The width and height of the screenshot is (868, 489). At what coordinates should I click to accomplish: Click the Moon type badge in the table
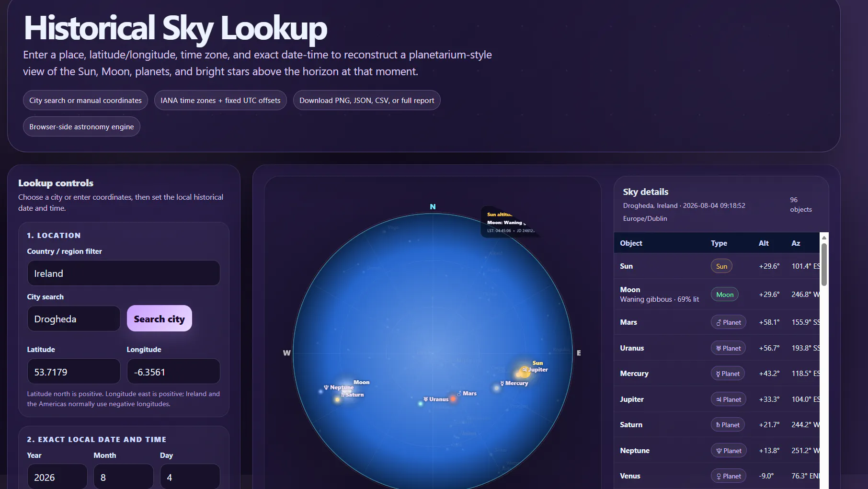coord(725,295)
